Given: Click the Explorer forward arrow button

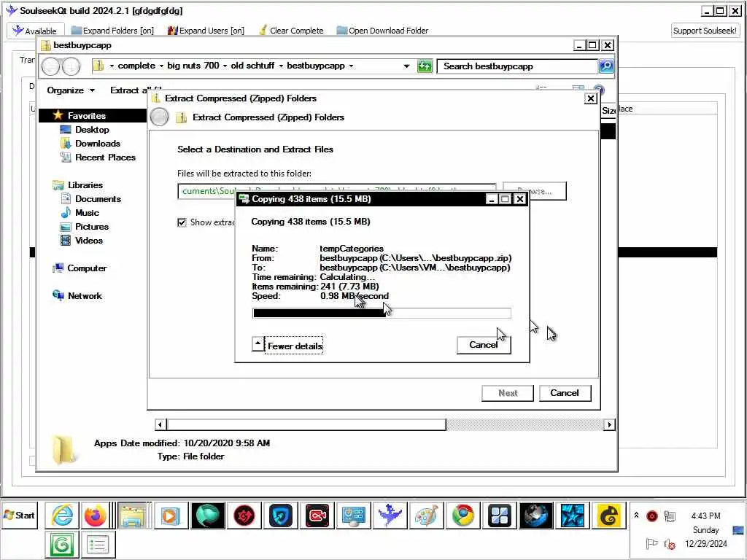Looking at the screenshot, I should pyautogui.click(x=71, y=66).
